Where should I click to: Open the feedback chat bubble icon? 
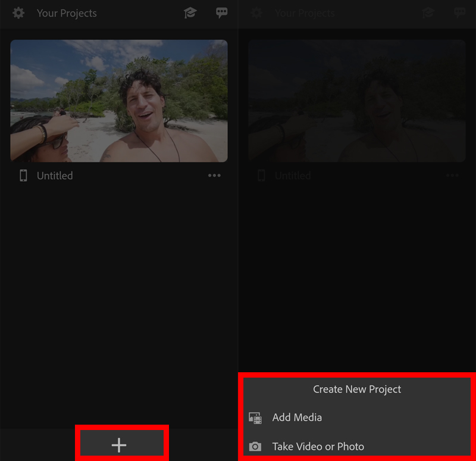tap(221, 13)
